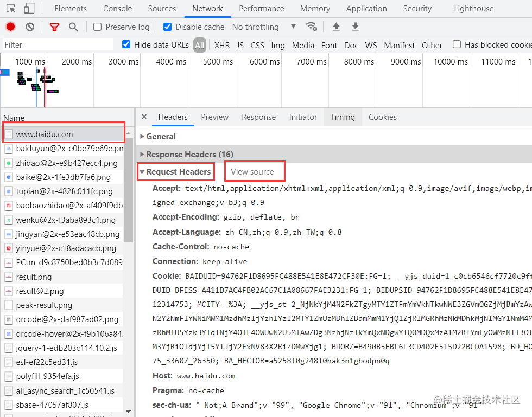The width and height of the screenshot is (532, 417).
Task: Enable the Preserve log checkbox
Action: (x=97, y=27)
